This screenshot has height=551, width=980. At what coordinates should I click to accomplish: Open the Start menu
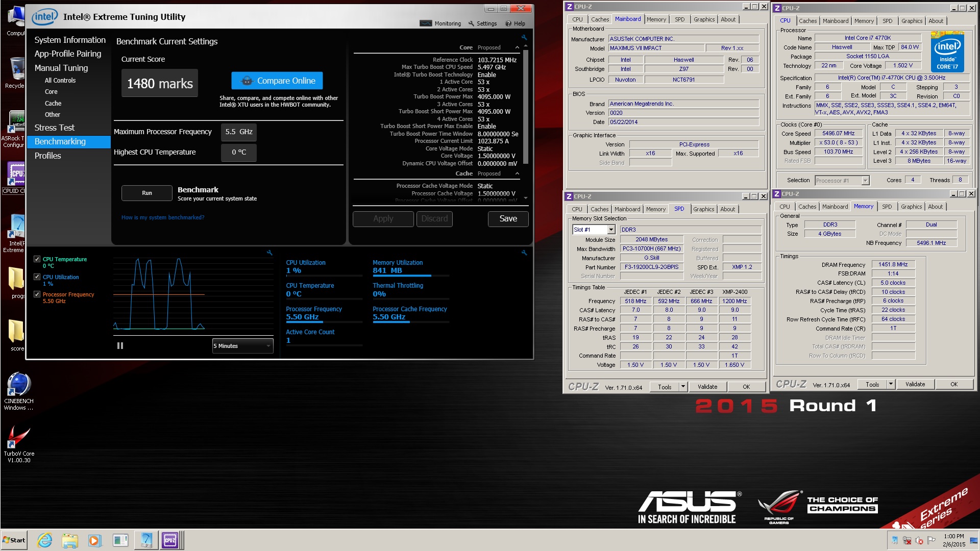click(14, 540)
